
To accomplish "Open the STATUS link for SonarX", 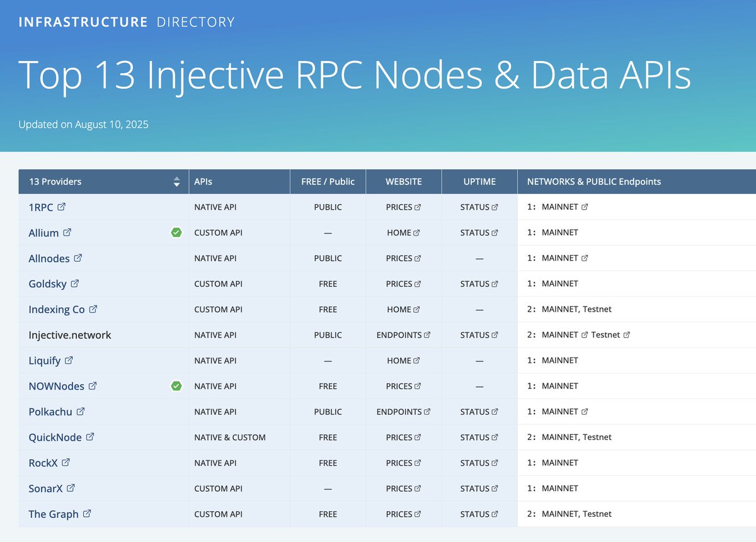I will pyautogui.click(x=479, y=488).
